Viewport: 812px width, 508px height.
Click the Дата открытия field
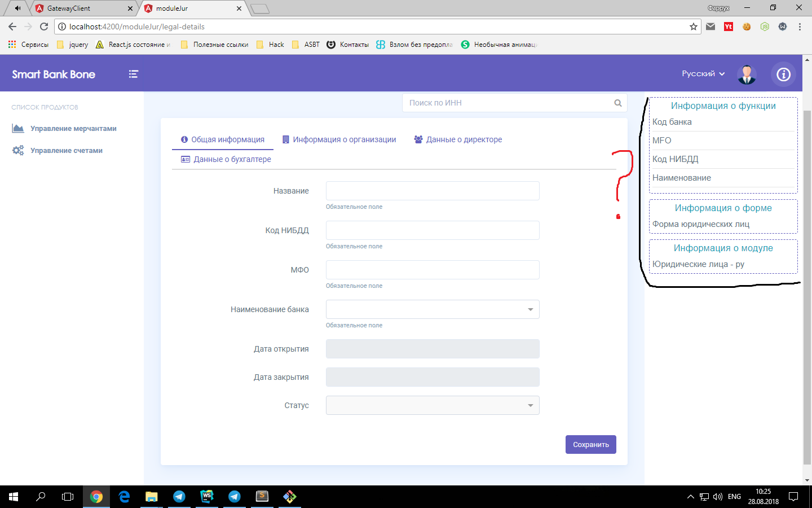433,349
